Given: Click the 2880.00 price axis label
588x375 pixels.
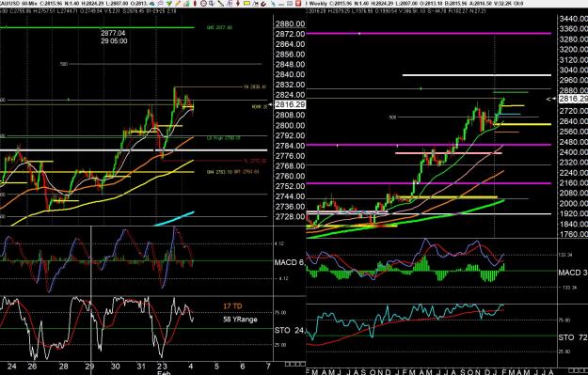Looking at the screenshot, I should click(x=291, y=24).
